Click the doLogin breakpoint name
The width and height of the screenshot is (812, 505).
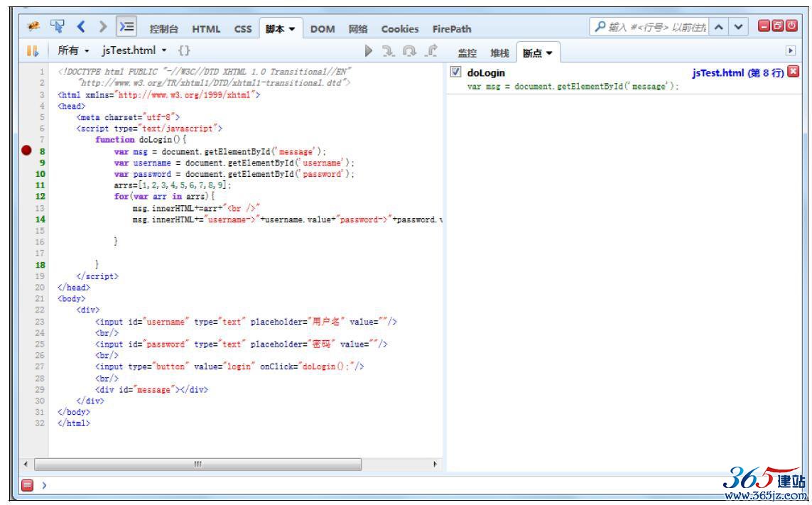point(486,73)
